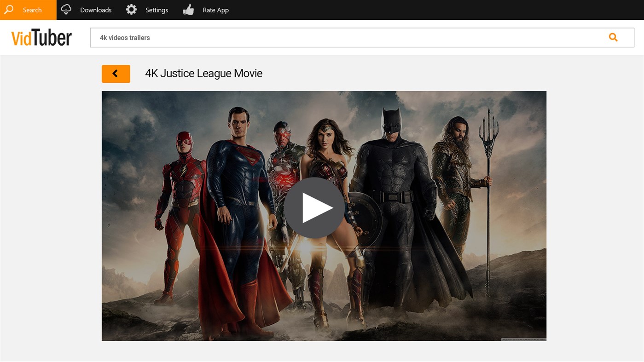This screenshot has height=362, width=644.
Task: Click the orange search magnifier button
Action: [613, 37]
